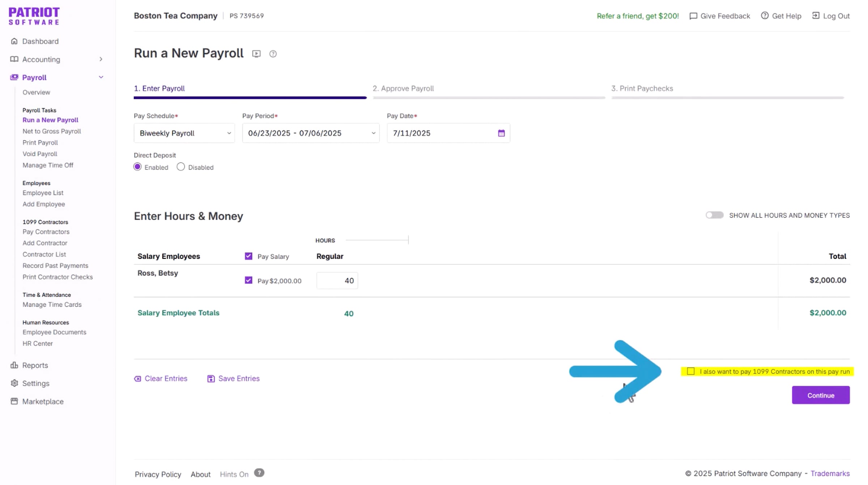Open Manage Time Off
The width and height of the screenshot is (868, 485).
coord(48,165)
